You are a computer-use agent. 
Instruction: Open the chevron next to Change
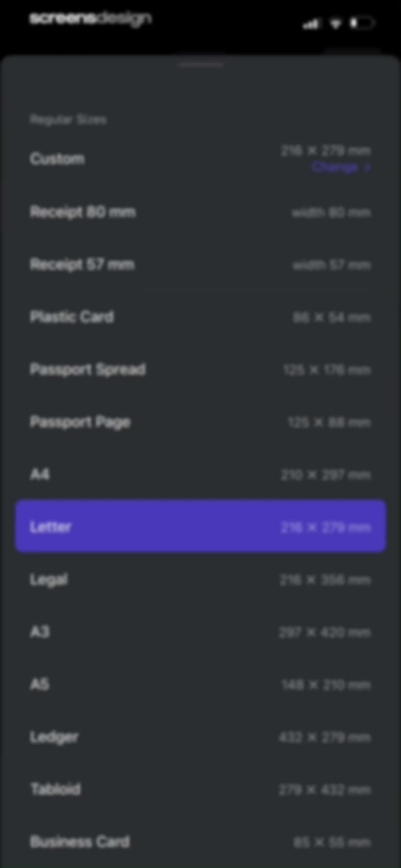tap(368, 167)
